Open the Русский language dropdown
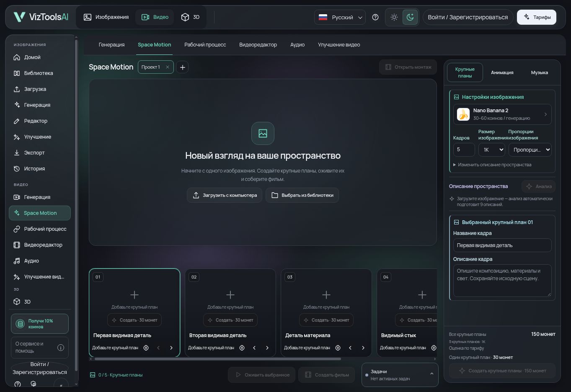571x392 pixels. click(340, 17)
